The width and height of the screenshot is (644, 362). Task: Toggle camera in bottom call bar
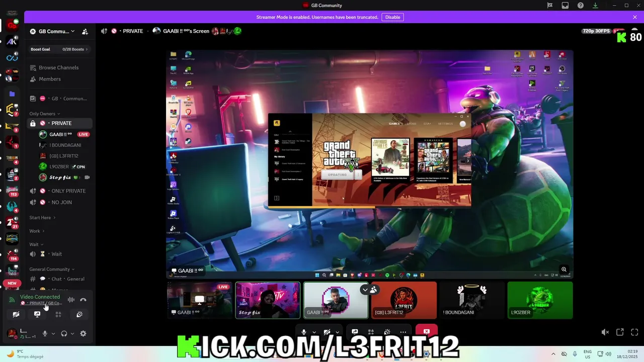327,332
